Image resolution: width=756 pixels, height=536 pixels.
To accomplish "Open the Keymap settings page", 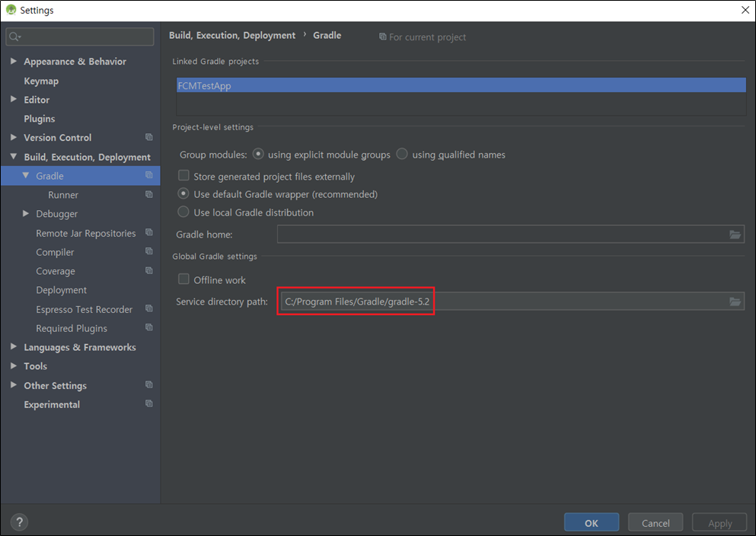I will tap(41, 81).
